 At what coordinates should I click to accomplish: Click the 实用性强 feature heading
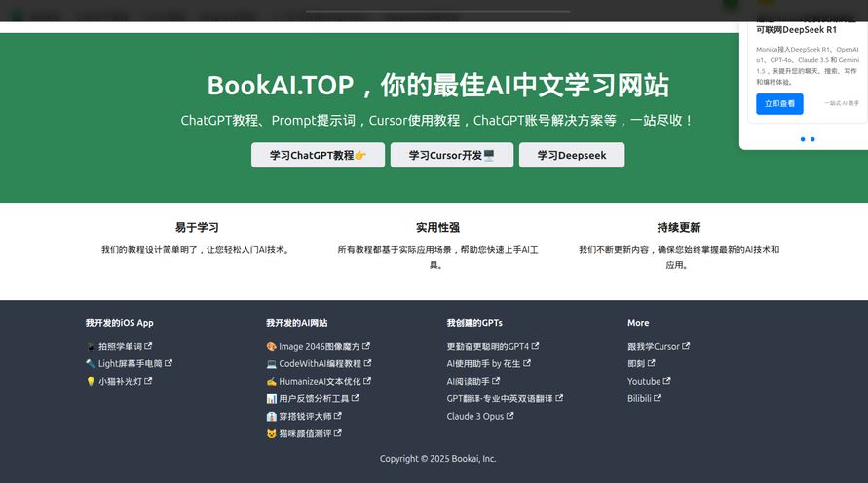click(x=437, y=228)
